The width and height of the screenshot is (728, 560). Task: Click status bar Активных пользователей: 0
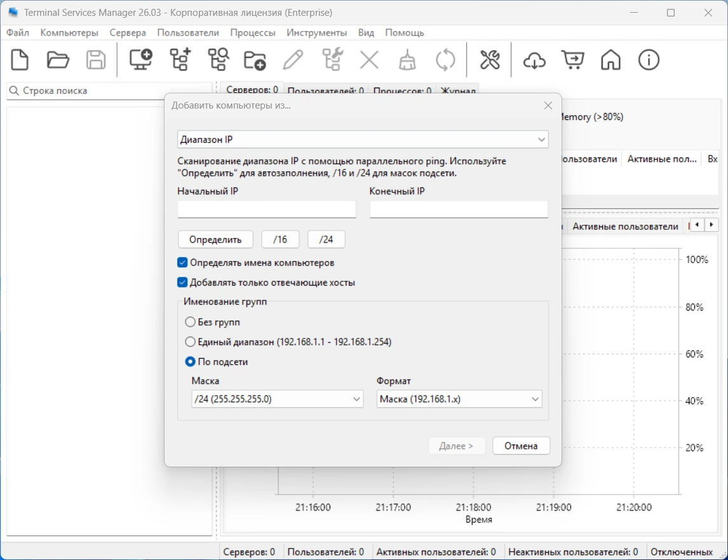(436, 552)
